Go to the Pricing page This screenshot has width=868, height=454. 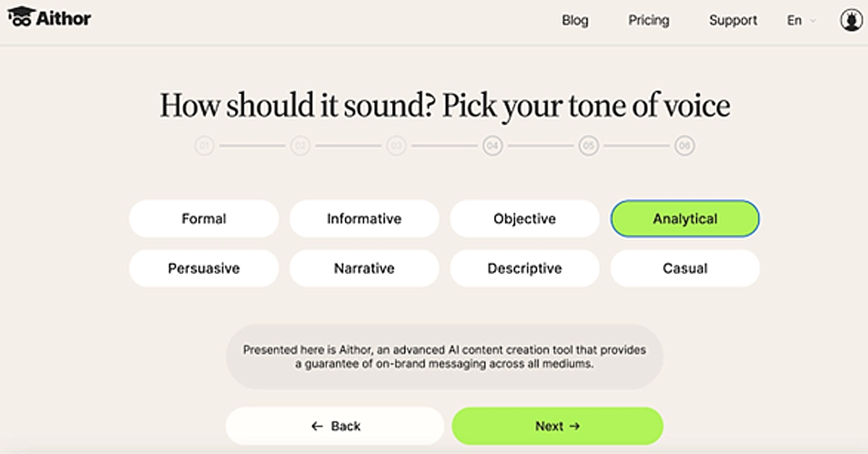point(649,21)
